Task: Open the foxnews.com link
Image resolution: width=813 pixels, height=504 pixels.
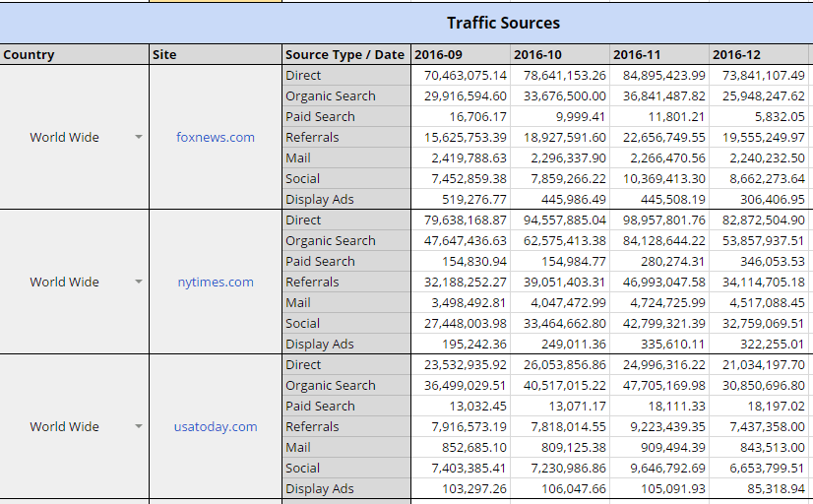Action: pyautogui.click(x=215, y=138)
